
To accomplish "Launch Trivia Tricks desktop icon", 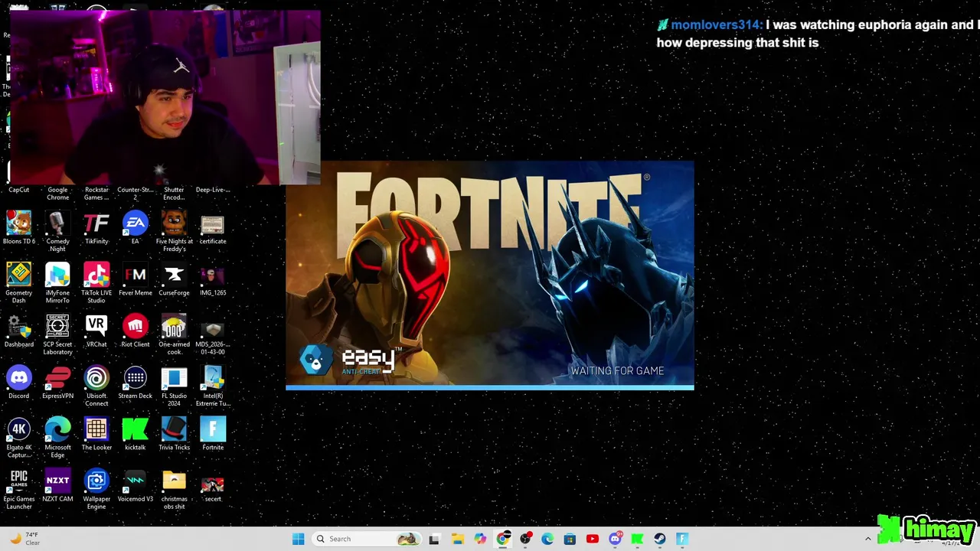I will click(174, 433).
